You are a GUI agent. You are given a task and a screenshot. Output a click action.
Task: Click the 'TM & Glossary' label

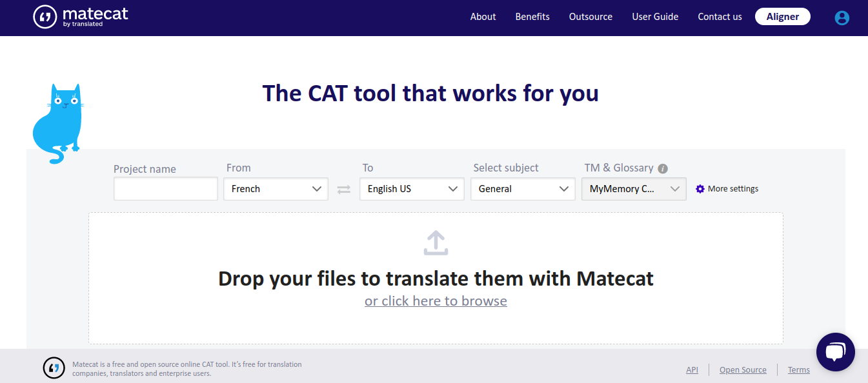(x=619, y=168)
